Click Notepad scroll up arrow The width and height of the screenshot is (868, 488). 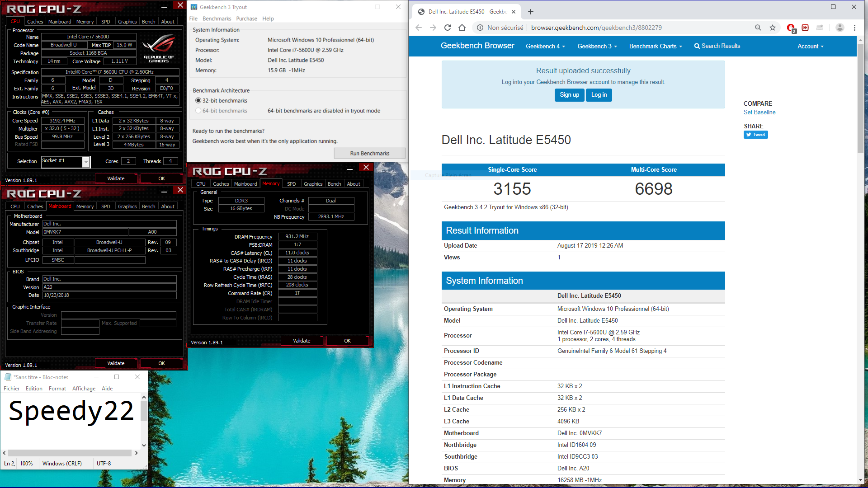click(144, 398)
